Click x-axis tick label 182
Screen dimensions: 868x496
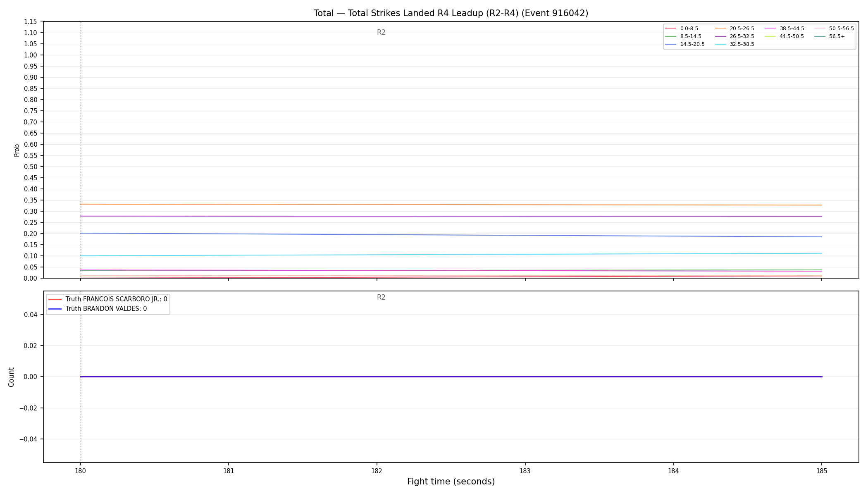click(377, 471)
